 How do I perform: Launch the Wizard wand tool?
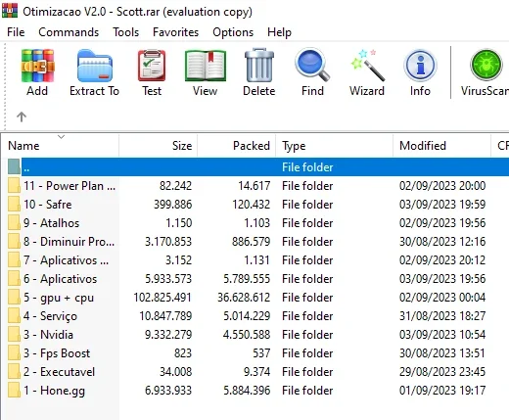[367, 65]
